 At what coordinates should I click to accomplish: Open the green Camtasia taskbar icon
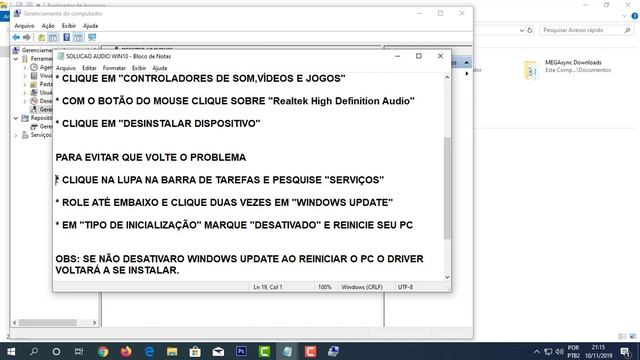[264, 351]
